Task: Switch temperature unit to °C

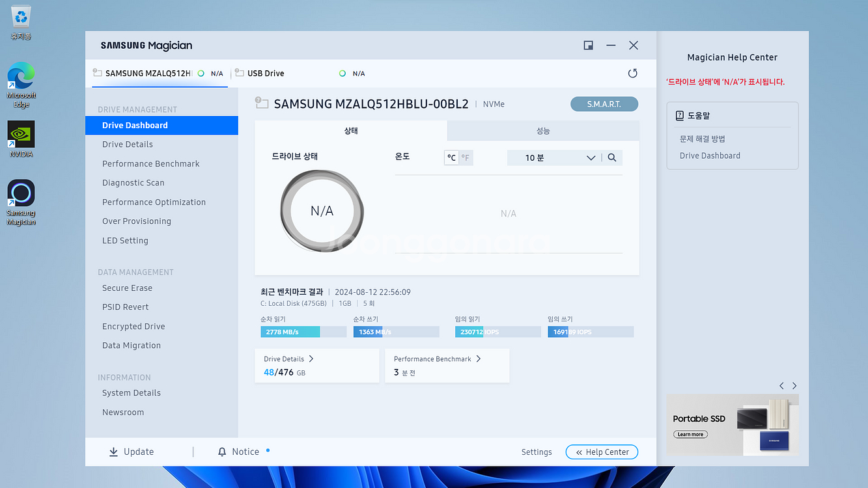Action: tap(451, 157)
